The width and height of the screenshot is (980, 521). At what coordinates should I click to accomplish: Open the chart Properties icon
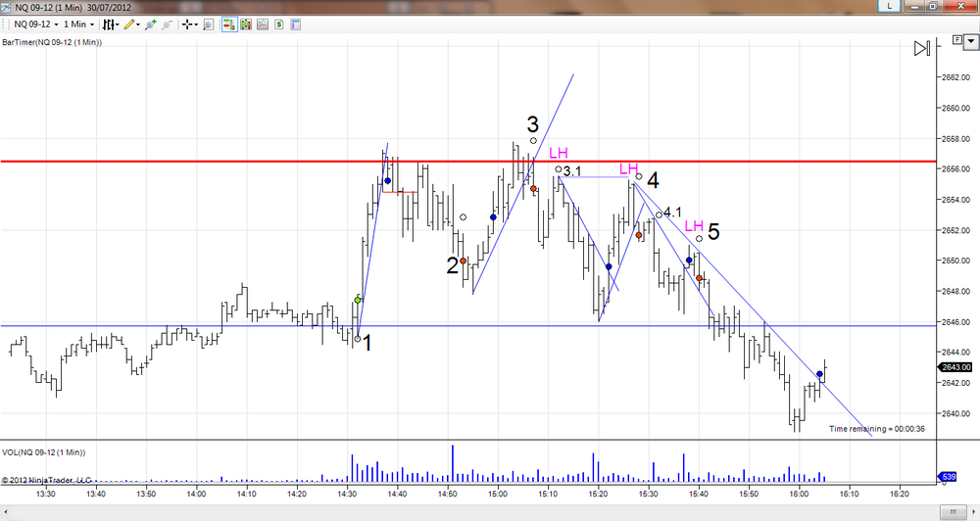296,24
